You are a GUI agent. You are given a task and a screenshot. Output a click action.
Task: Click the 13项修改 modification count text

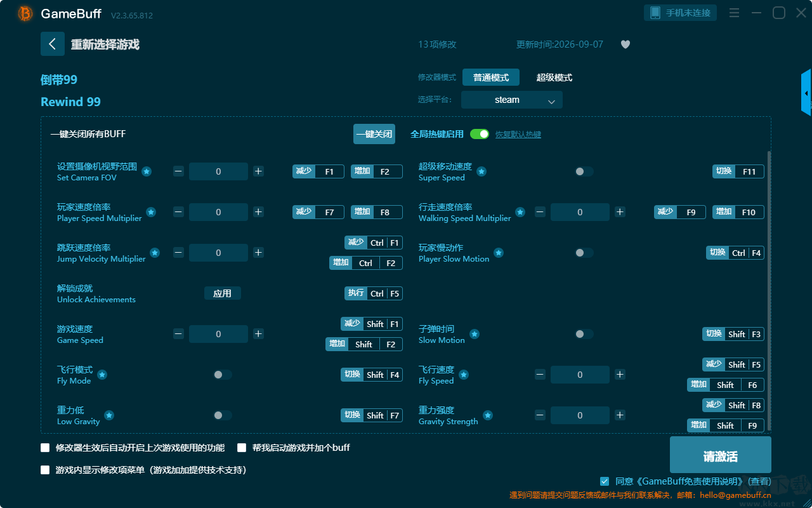click(x=437, y=44)
